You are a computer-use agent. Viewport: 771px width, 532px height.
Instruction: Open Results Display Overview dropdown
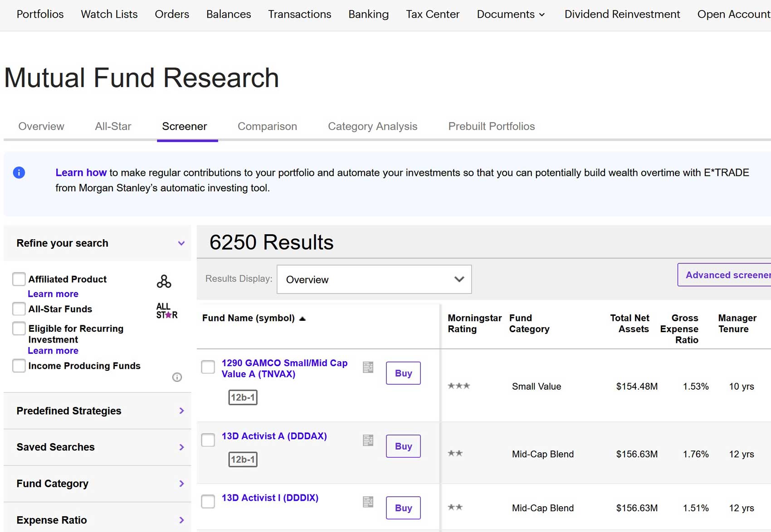point(374,280)
